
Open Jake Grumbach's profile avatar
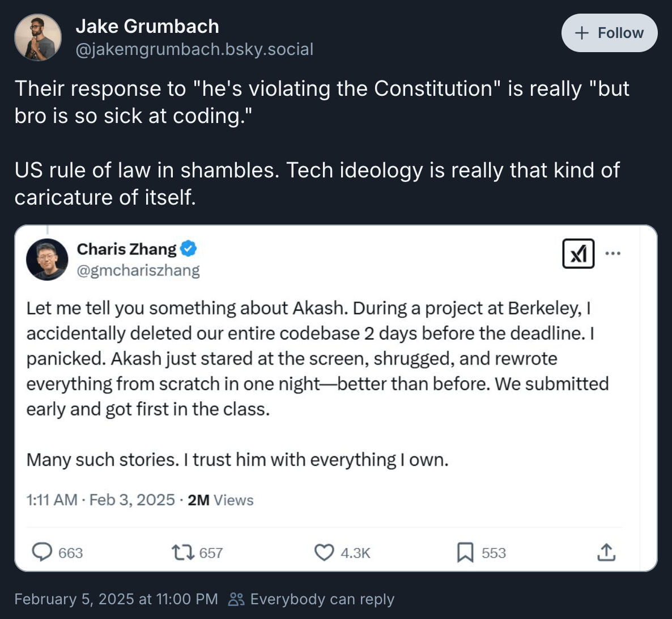tap(38, 37)
